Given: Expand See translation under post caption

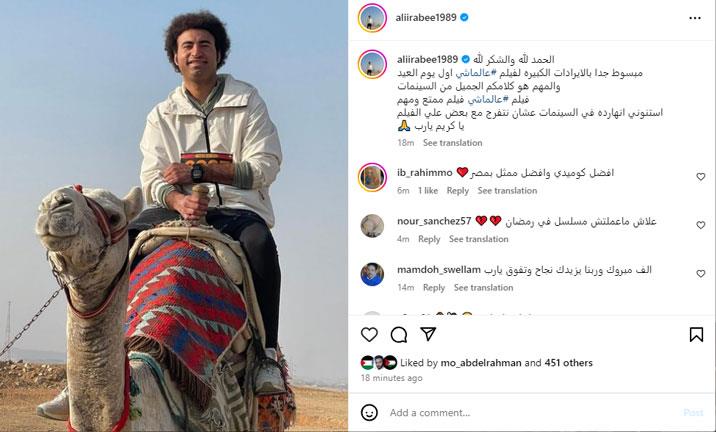Looking at the screenshot, I should pos(453,143).
